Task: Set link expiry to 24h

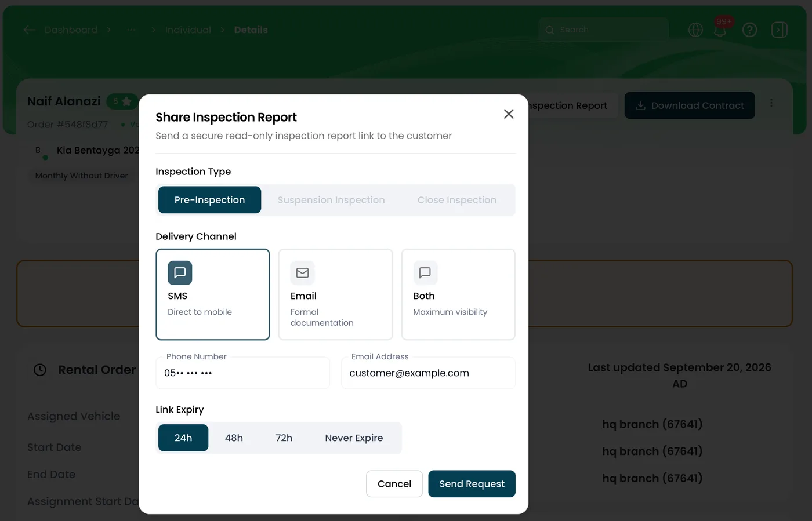Action: click(x=183, y=438)
